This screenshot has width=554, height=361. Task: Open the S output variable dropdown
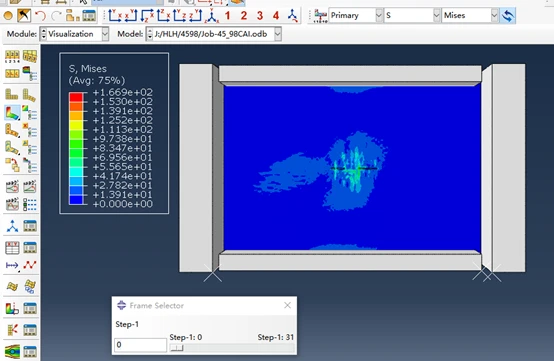tap(412, 16)
